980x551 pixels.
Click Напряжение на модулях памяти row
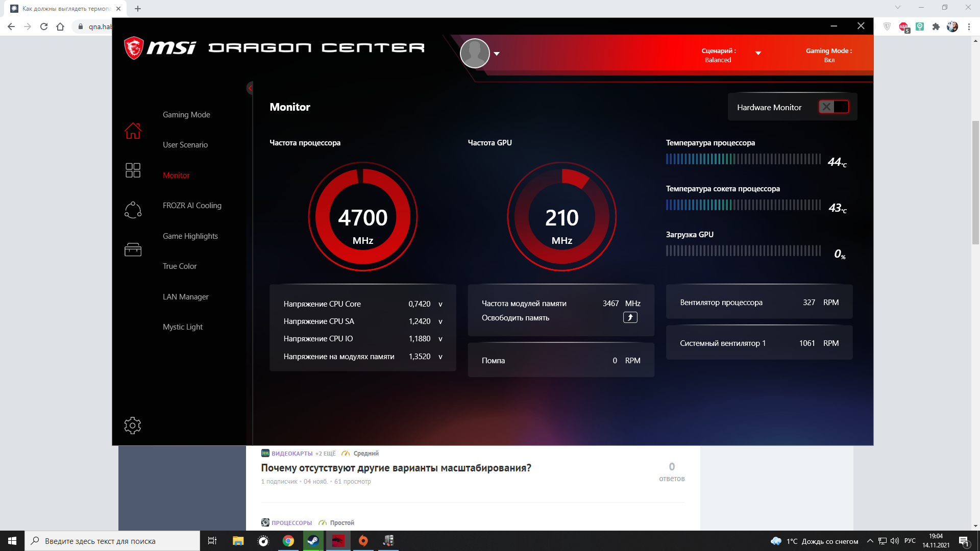tap(363, 357)
